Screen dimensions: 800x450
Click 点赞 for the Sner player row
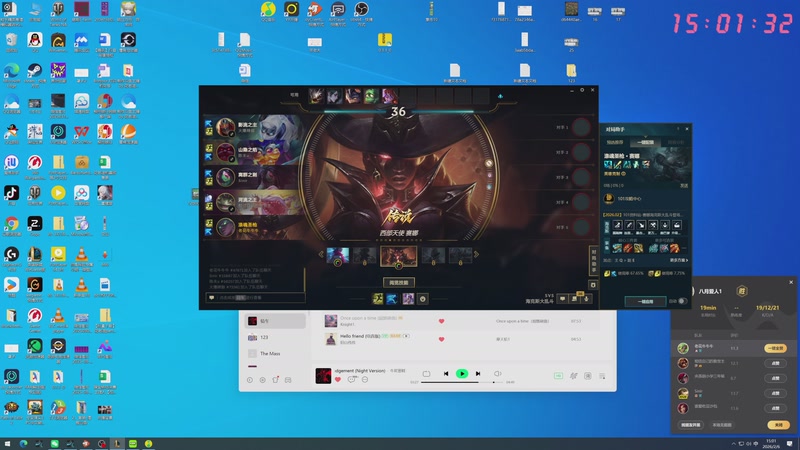(x=775, y=393)
